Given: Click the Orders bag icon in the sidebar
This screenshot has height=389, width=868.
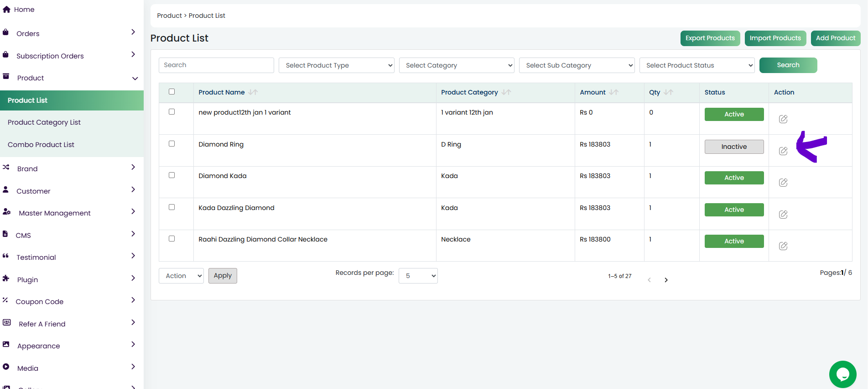Looking at the screenshot, I should pos(5,32).
